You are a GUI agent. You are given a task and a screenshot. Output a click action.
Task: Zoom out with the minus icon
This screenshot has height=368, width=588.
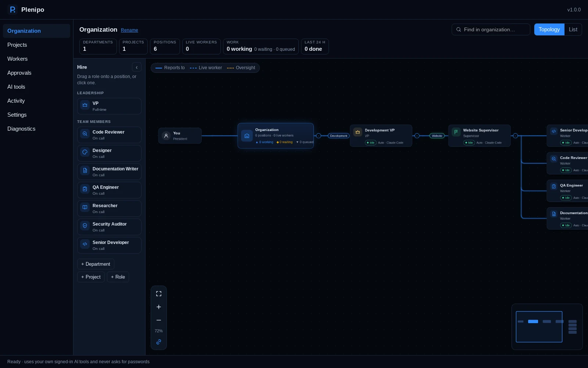coord(159,320)
